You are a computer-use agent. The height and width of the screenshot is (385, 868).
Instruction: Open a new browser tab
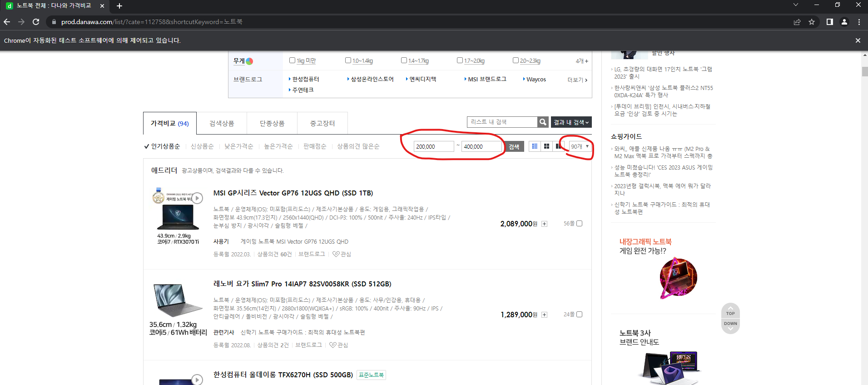[119, 6]
